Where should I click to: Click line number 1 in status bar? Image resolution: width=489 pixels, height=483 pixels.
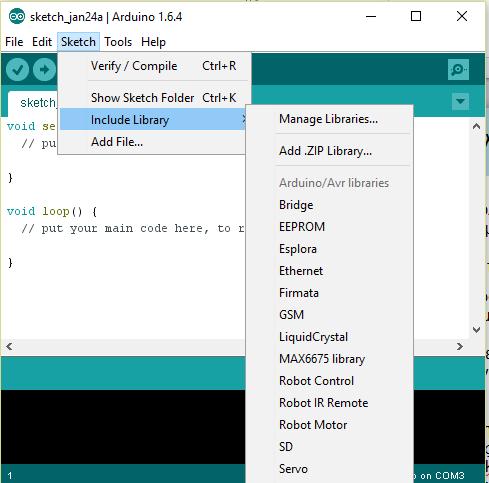(x=10, y=475)
